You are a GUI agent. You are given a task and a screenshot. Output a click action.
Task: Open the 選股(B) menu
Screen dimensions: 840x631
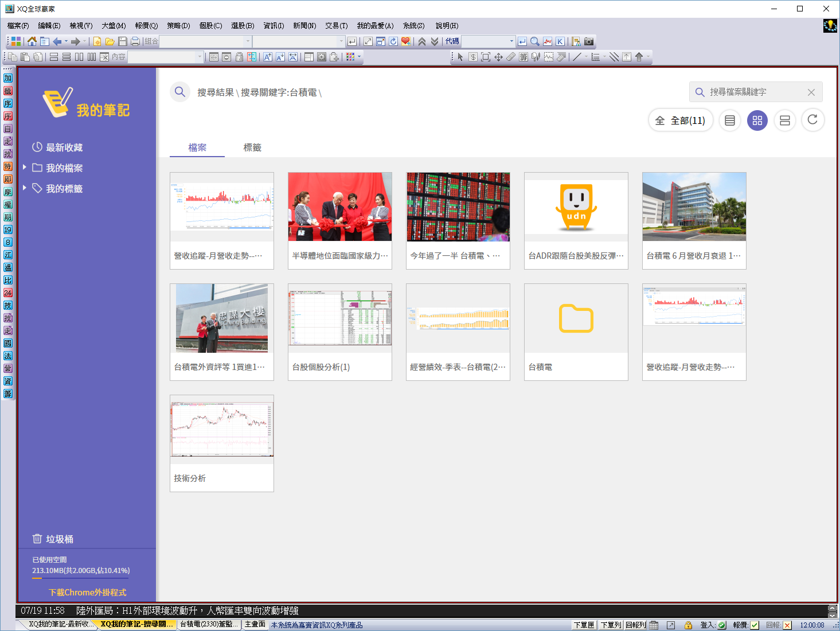pos(243,26)
